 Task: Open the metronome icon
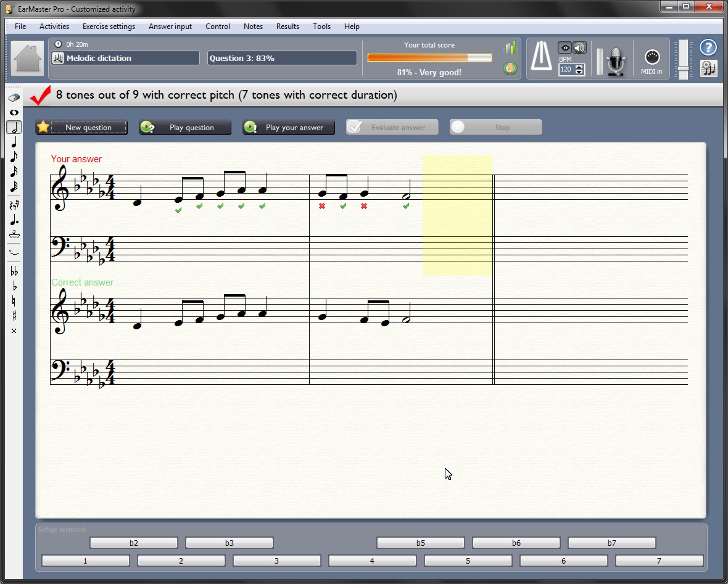coord(541,57)
